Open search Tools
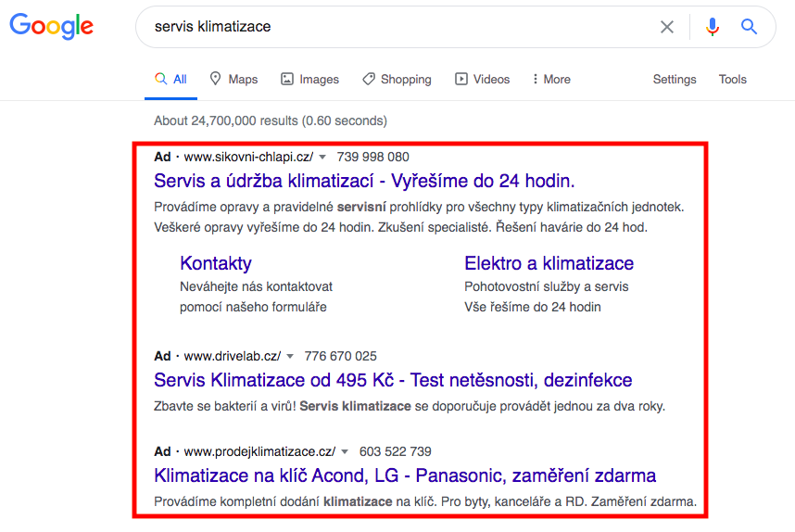 [x=733, y=80]
